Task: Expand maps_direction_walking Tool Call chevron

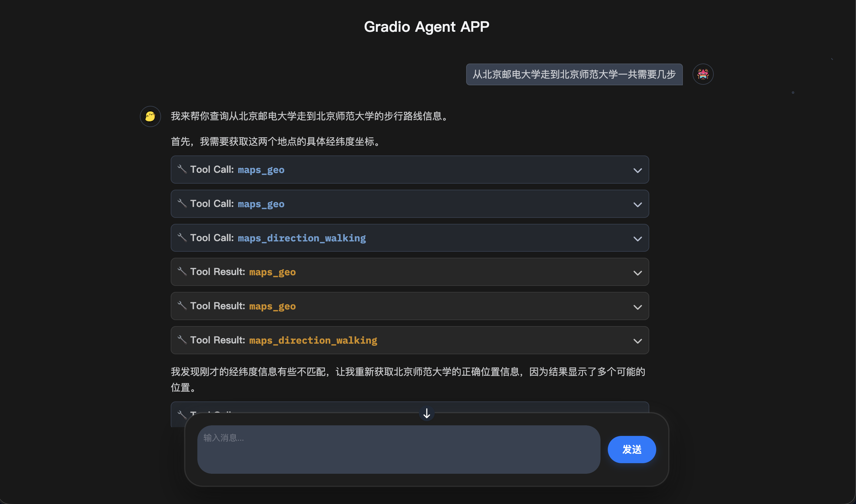Action: click(x=637, y=238)
